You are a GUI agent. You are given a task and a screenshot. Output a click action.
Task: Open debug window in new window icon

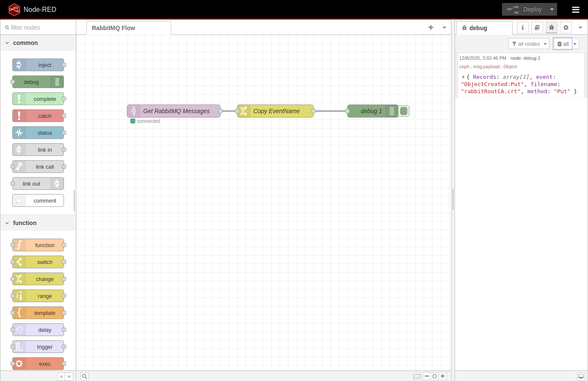pos(581,376)
